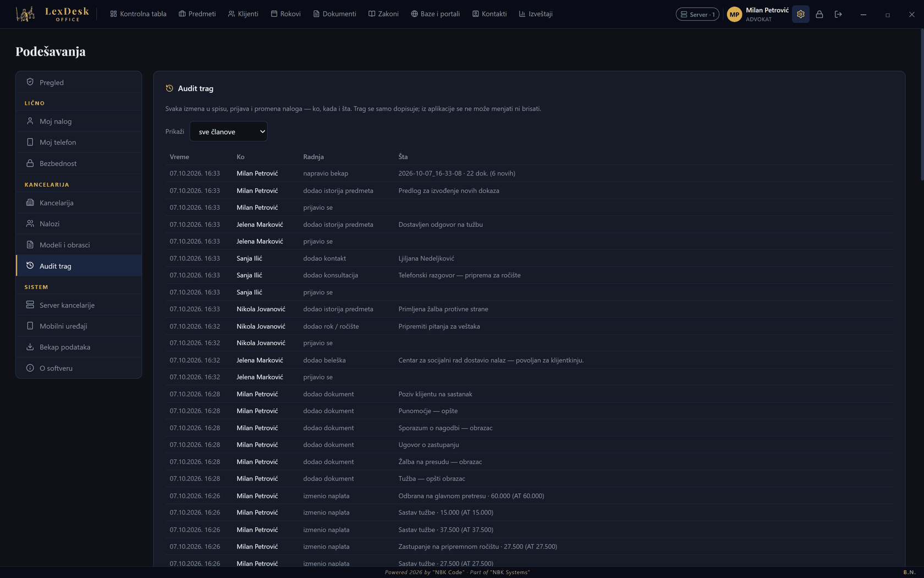Click 'Ljiljana Nedeljković' entry text
The width and height of the screenshot is (924, 578).
426,258
